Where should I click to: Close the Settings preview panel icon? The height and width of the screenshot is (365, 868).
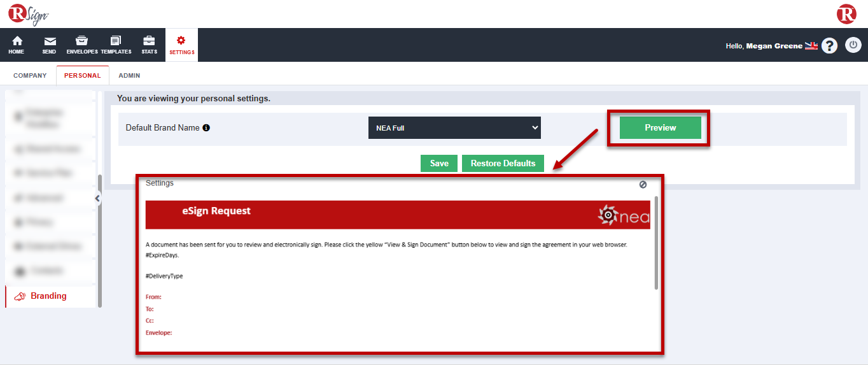(643, 184)
